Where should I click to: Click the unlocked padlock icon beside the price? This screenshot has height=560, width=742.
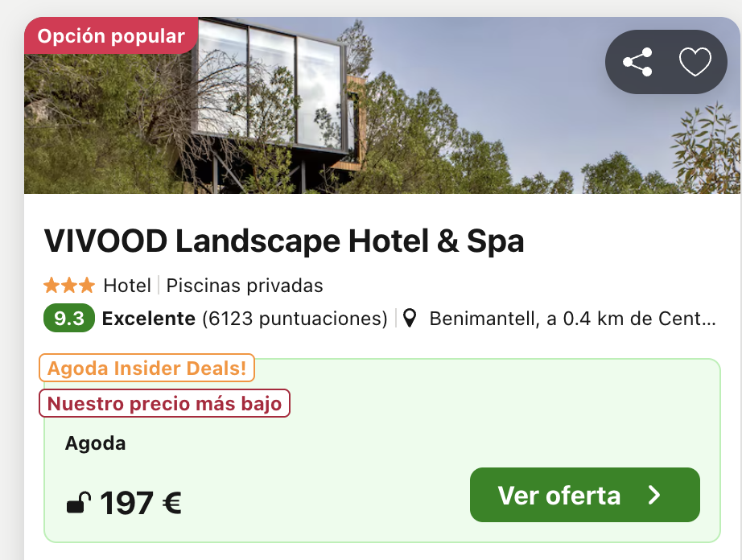click(79, 503)
